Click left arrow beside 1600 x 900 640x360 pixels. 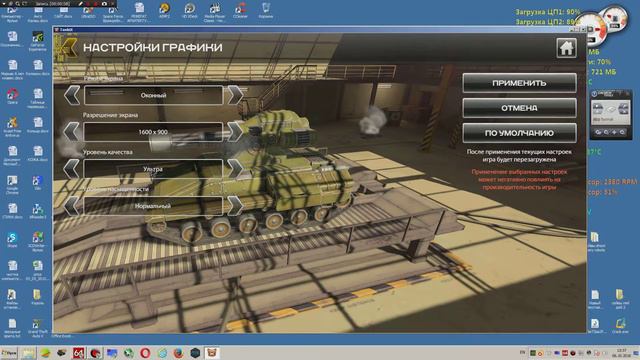pos(72,132)
